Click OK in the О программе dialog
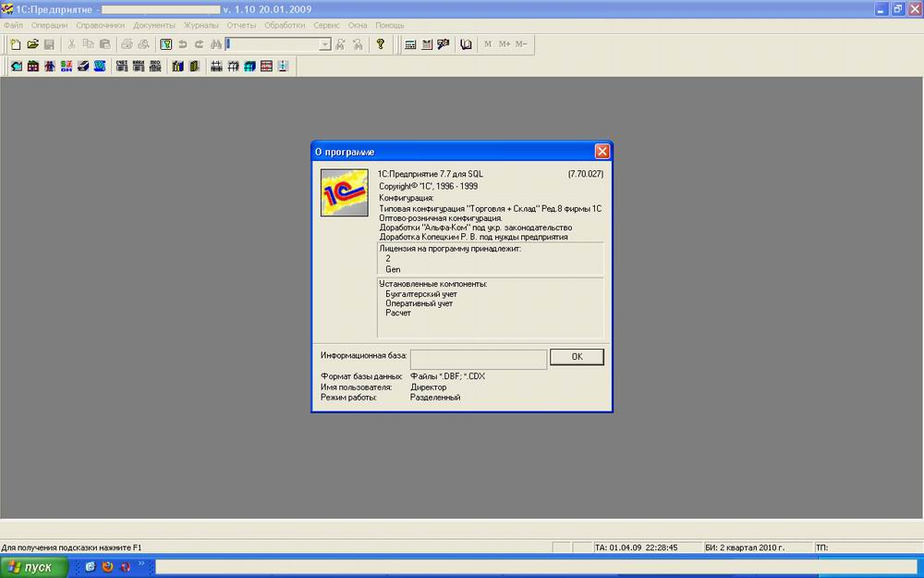Image resolution: width=924 pixels, height=578 pixels. point(577,356)
